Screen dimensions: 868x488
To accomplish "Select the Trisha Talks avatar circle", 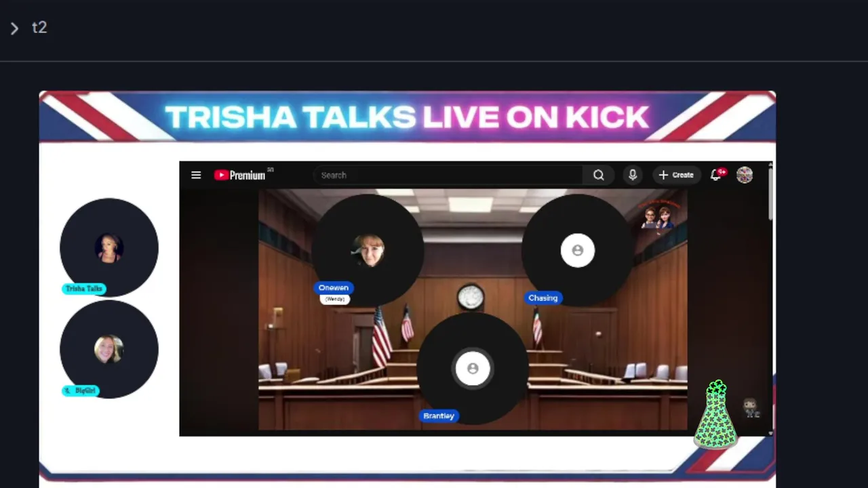I will [108, 247].
